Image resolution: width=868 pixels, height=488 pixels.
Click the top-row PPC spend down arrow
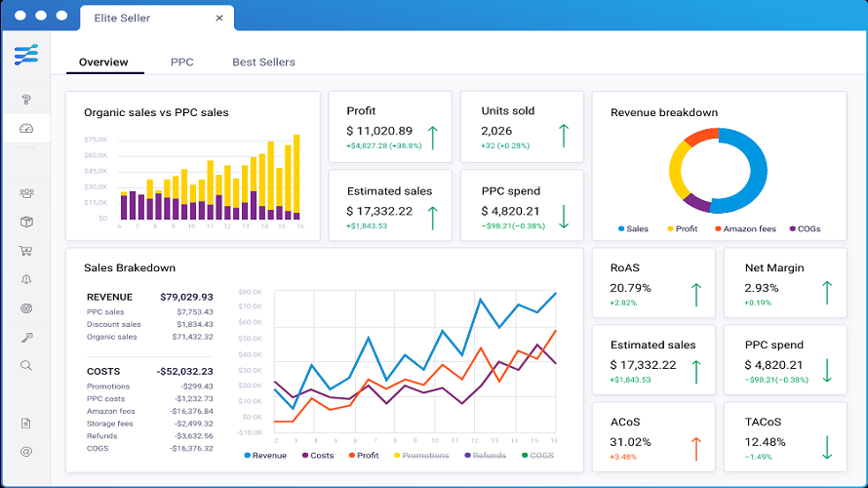click(564, 217)
